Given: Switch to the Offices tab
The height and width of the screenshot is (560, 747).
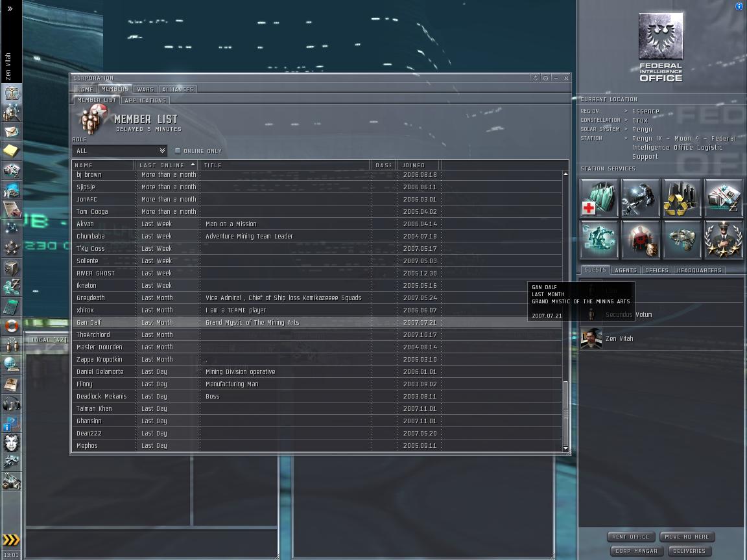Looking at the screenshot, I should (656, 270).
